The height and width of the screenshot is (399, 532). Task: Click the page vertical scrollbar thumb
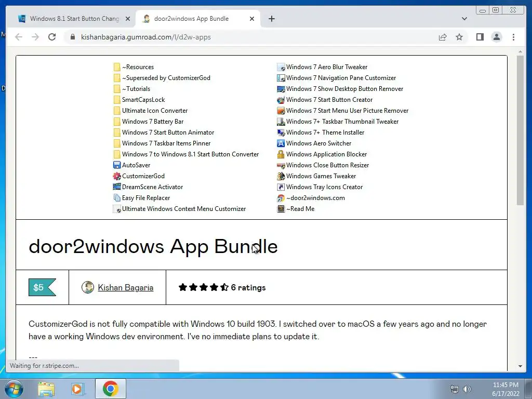pyautogui.click(x=520, y=130)
